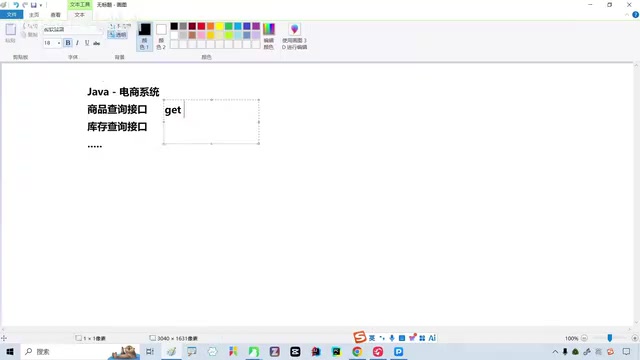Pick the purple palette swatch
This screenshot has height=360, width=640.
click(x=256, y=26)
